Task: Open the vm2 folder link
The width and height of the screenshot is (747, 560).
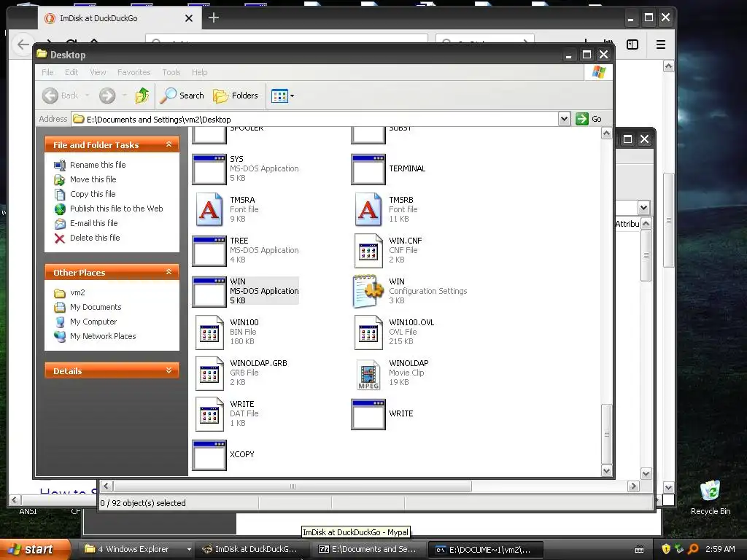Action: (x=77, y=292)
